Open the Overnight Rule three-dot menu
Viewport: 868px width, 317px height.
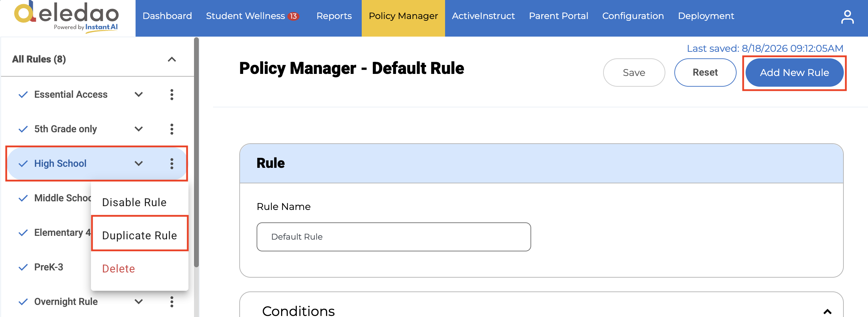click(x=172, y=301)
